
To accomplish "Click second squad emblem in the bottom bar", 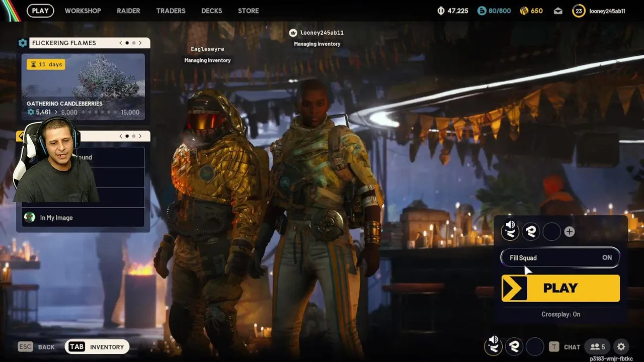I will pyautogui.click(x=514, y=346).
